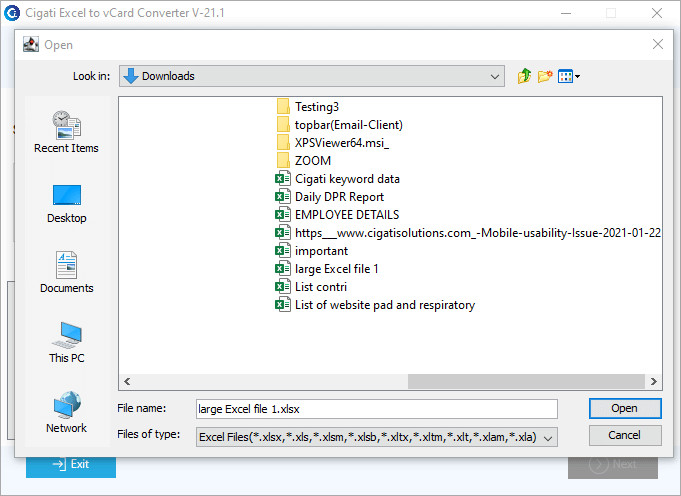Select the file name 'Daily DPR Report'
The image size is (681, 496).
click(339, 197)
